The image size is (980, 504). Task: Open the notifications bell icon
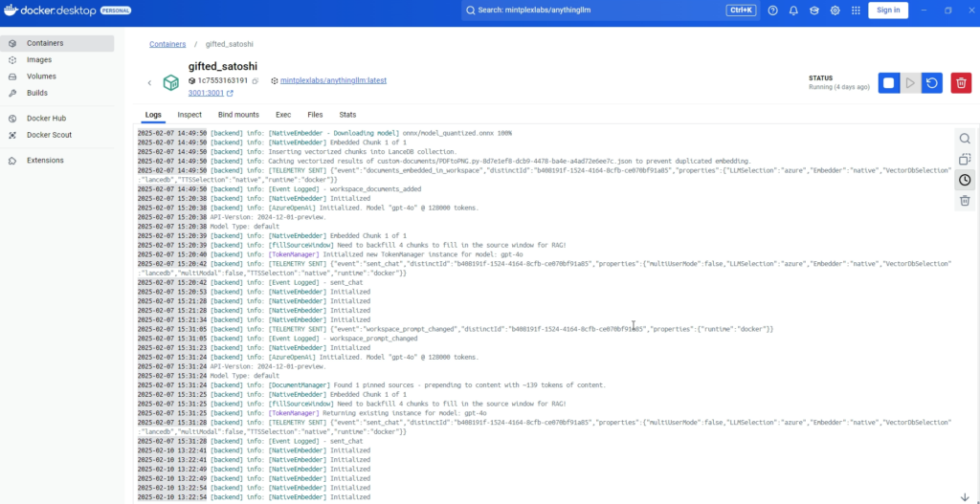pyautogui.click(x=793, y=10)
